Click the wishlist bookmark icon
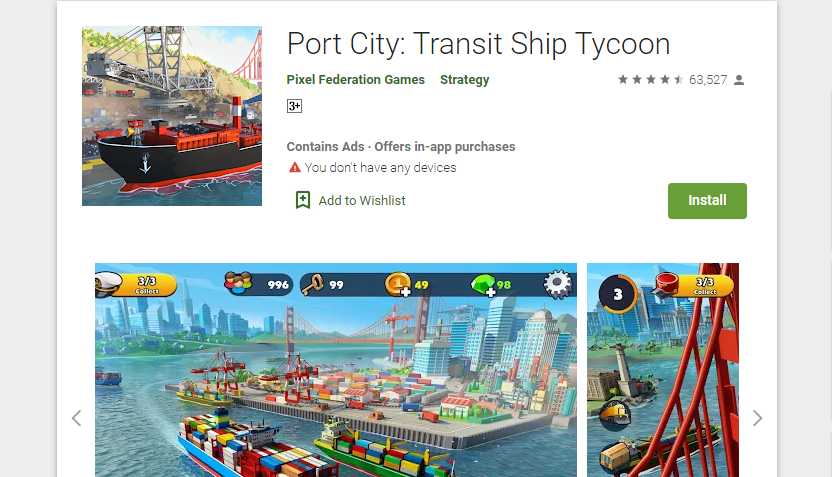Image resolution: width=832 pixels, height=477 pixels. pos(302,201)
